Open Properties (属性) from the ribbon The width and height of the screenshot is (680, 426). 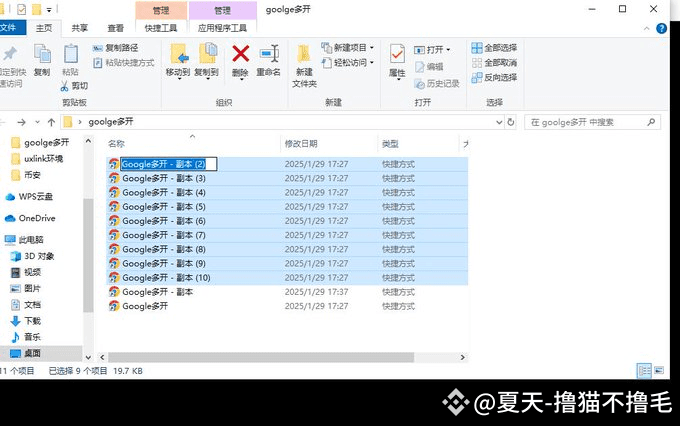click(x=397, y=55)
